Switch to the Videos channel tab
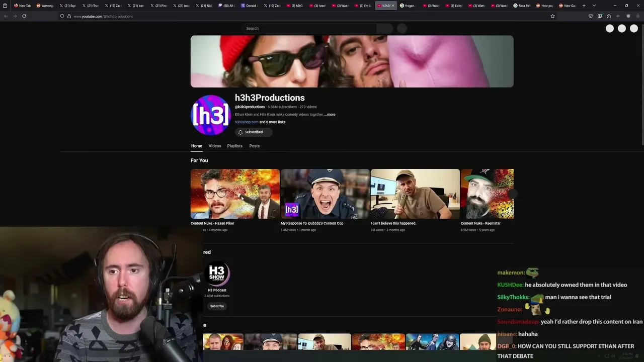Viewport: 644px width, 362px height. point(215,146)
